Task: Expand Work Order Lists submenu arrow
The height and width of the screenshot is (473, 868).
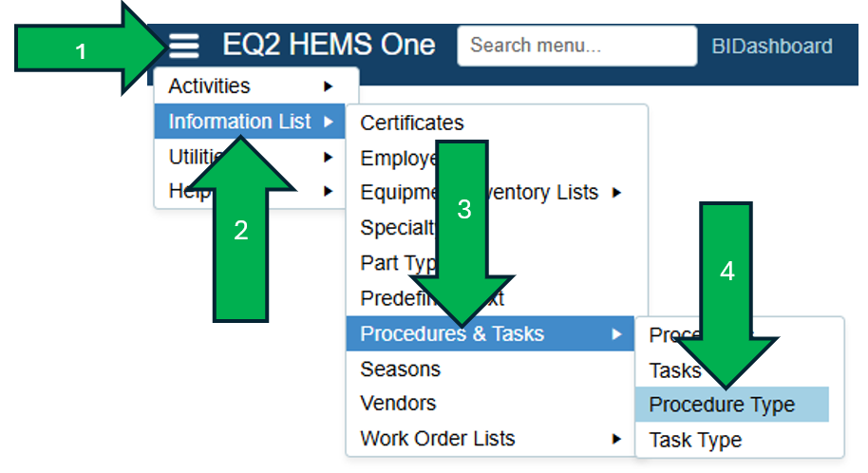Action: [617, 439]
